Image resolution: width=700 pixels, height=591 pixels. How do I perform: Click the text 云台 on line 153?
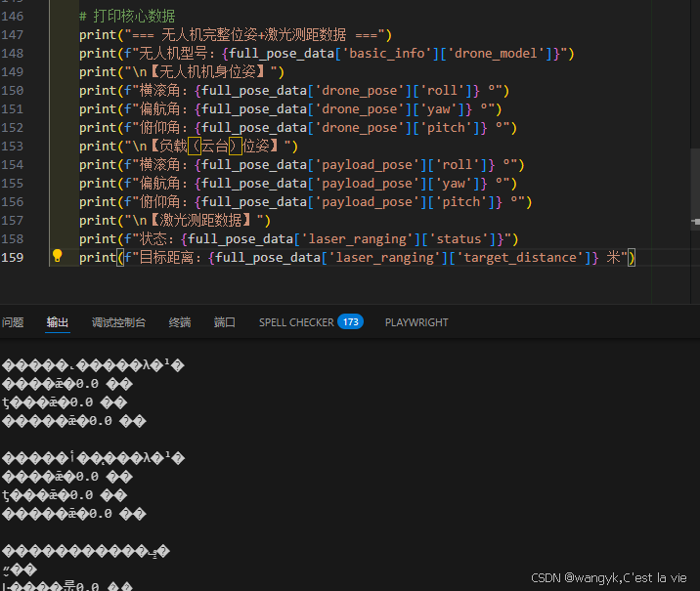click(215, 147)
